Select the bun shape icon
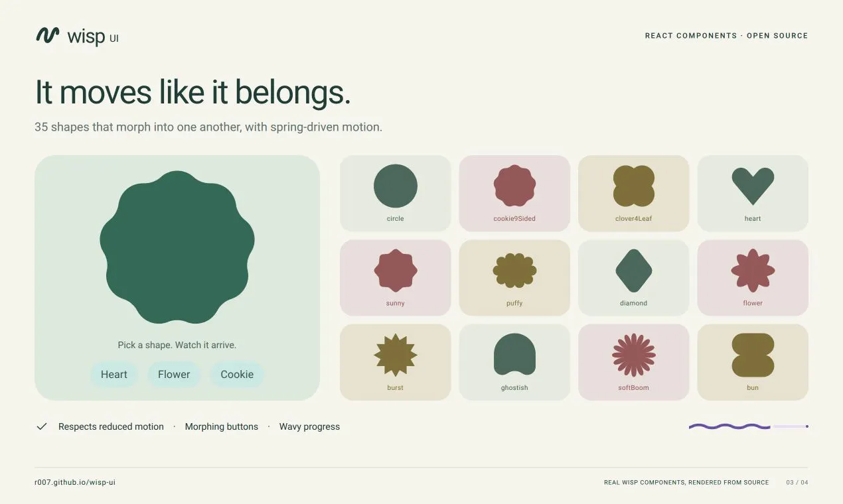843x504 pixels. point(753,355)
